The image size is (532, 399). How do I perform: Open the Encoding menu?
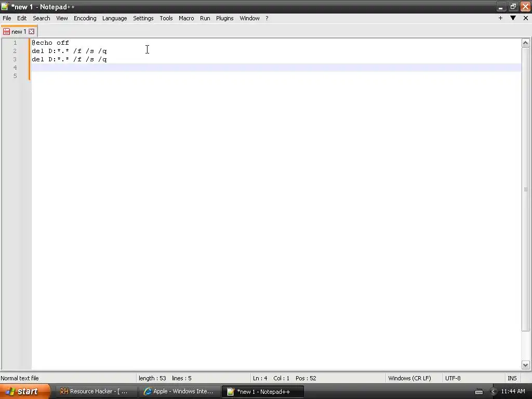[85, 18]
